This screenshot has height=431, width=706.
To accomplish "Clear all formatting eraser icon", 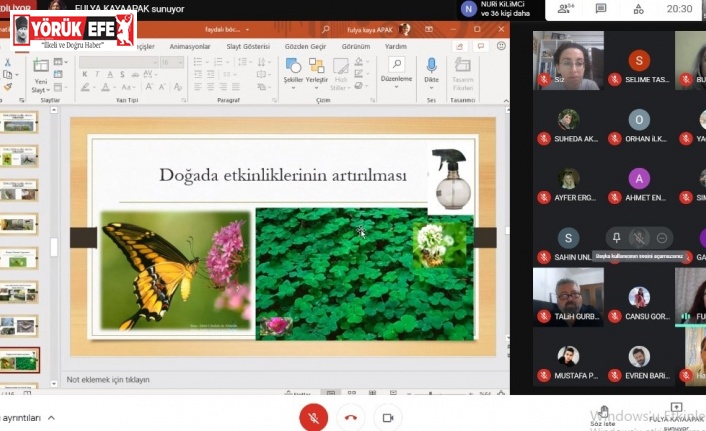I will [178, 87].
